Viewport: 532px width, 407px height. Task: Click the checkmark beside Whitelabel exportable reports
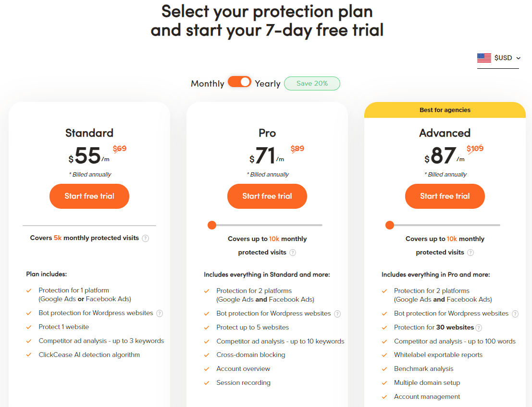tap(384, 355)
